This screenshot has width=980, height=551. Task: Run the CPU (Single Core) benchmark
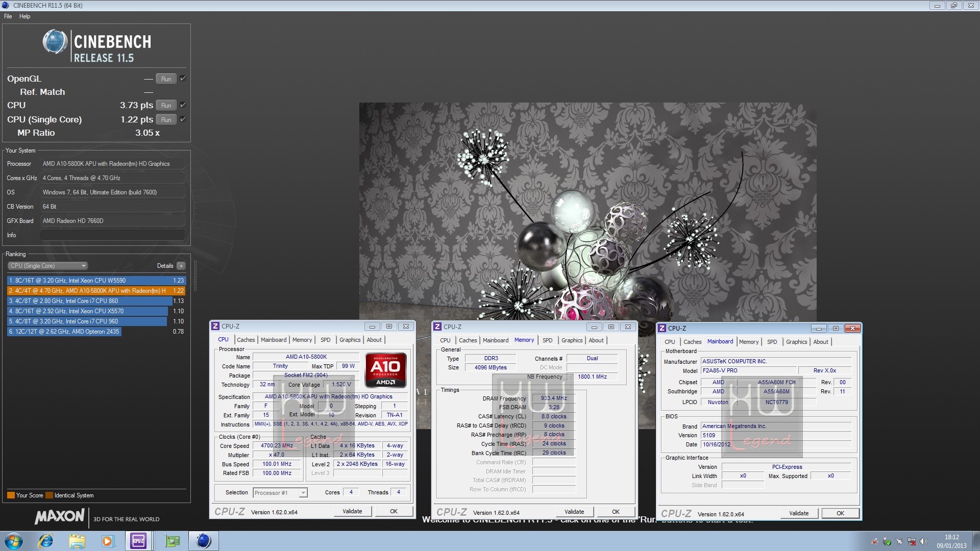[166, 119]
